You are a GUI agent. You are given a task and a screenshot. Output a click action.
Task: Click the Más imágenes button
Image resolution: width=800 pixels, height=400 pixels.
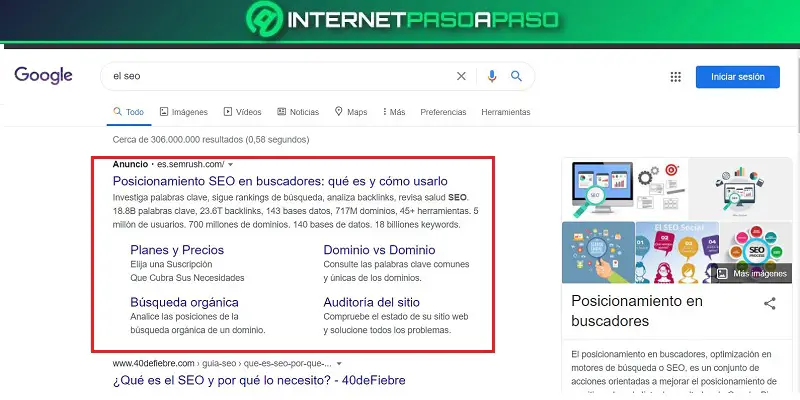coord(751,274)
